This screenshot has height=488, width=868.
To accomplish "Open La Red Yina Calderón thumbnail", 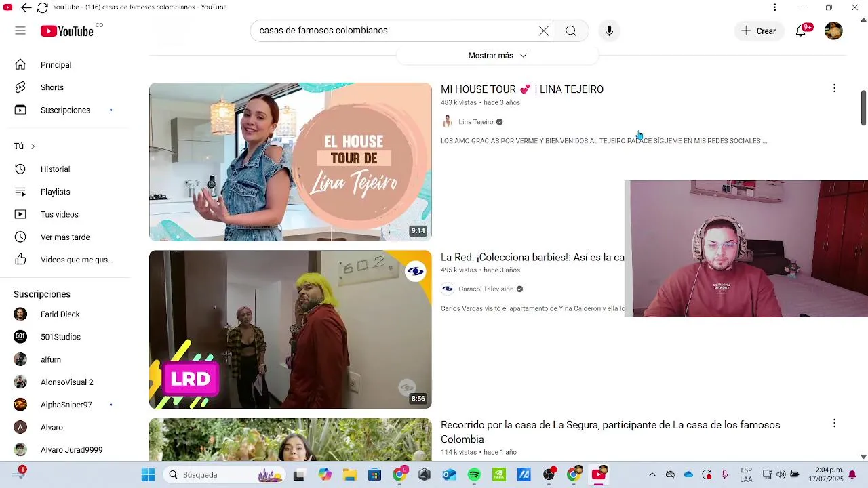I will [x=290, y=329].
